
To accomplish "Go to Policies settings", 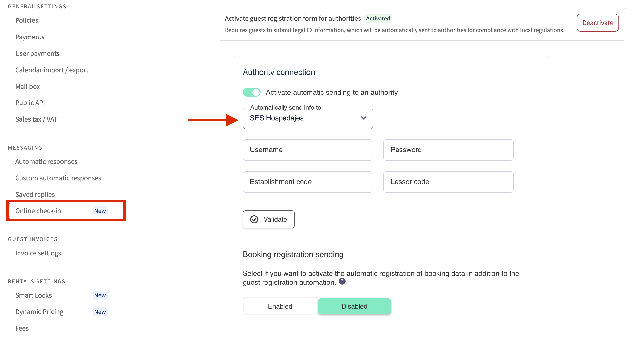I will point(26,20).
